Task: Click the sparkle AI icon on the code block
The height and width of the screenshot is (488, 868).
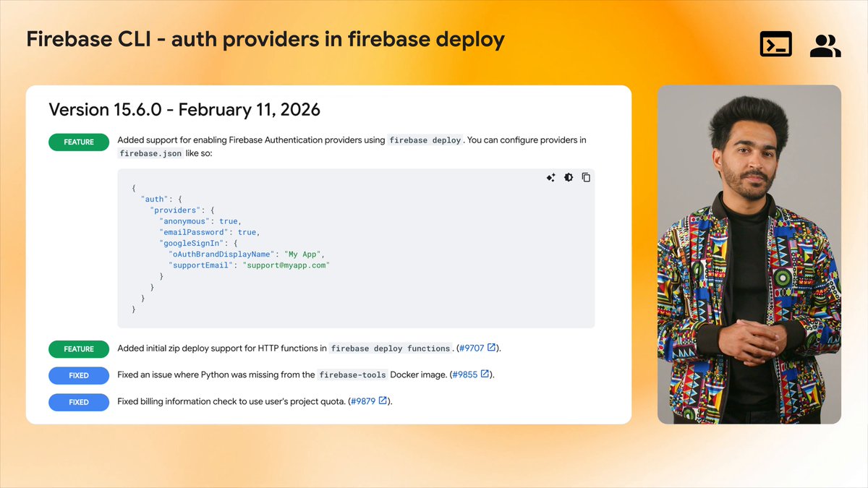Action: [x=550, y=177]
